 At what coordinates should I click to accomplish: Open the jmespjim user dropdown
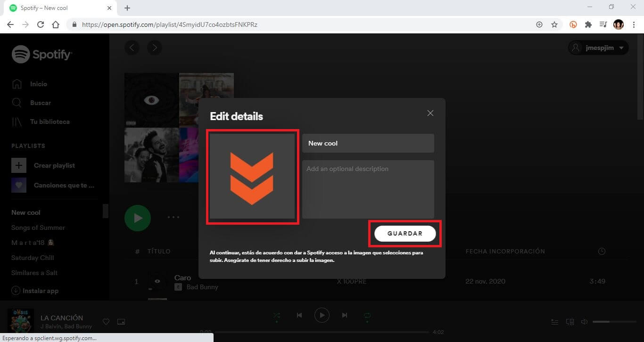coord(598,48)
